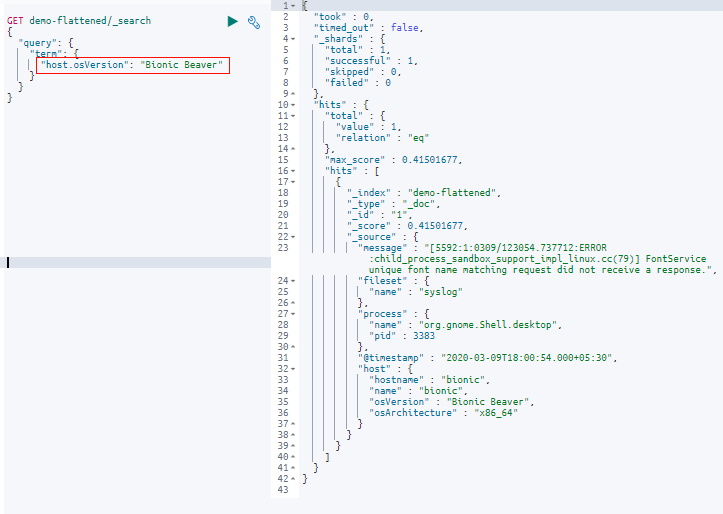Click the "term" line in the query editor

(x=57, y=53)
